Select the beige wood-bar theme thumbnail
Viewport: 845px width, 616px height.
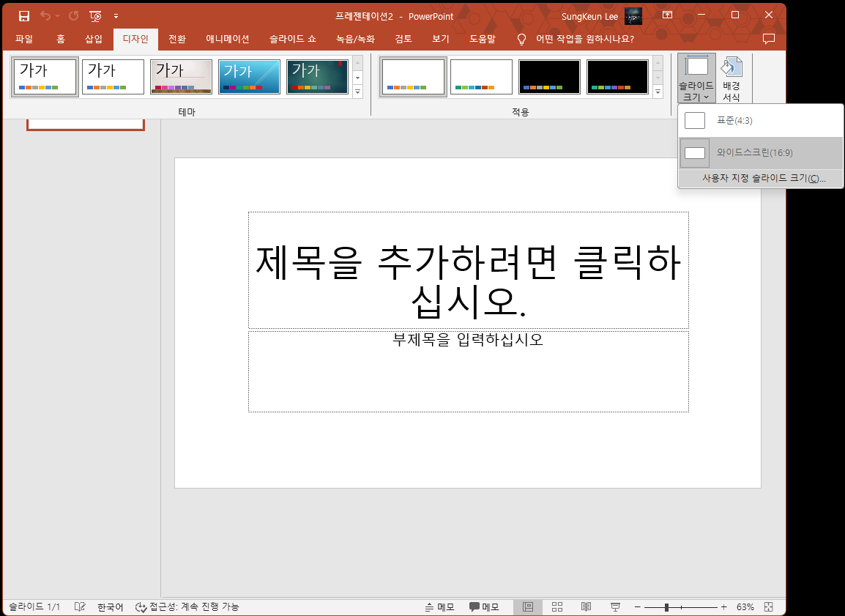coord(181,76)
